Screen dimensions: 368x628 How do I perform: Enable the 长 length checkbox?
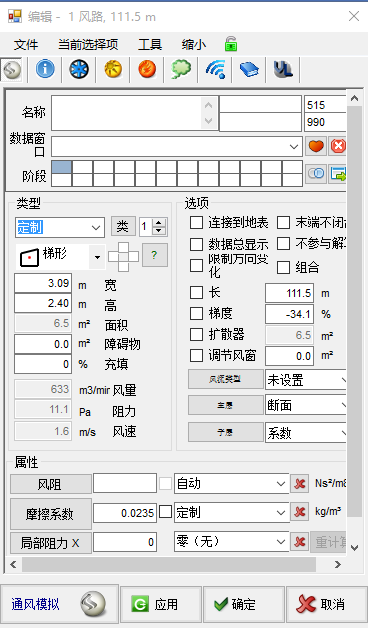click(196, 292)
